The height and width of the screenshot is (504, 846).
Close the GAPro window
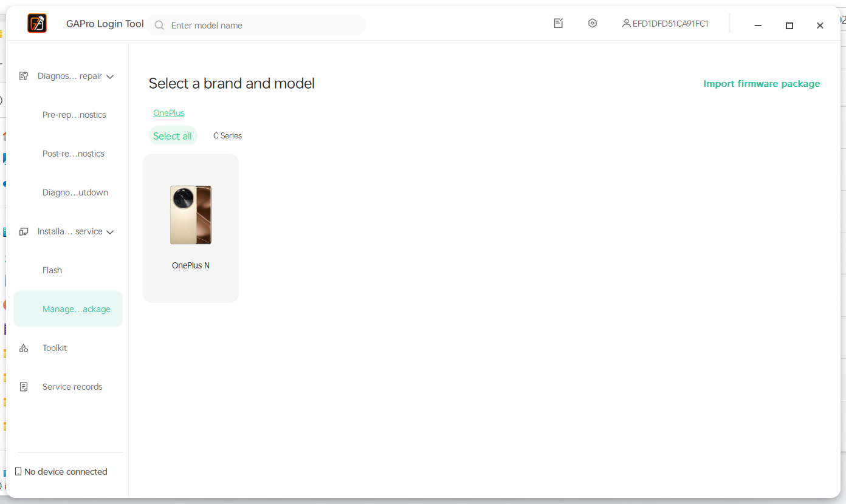820,26
